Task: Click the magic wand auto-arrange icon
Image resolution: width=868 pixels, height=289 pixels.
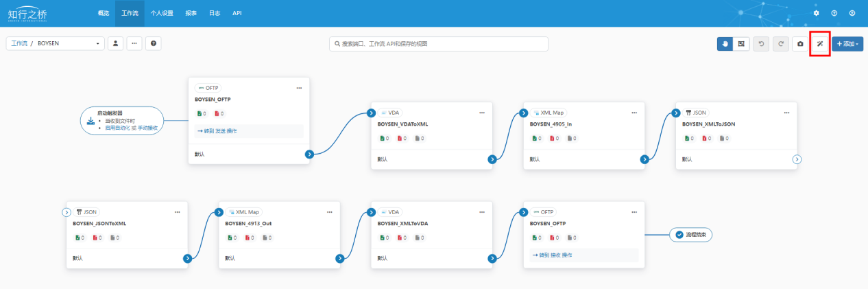Action: point(819,44)
